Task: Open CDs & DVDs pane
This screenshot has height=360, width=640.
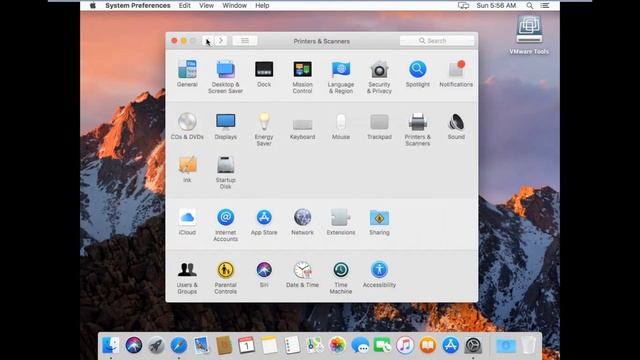Action: [x=187, y=126]
